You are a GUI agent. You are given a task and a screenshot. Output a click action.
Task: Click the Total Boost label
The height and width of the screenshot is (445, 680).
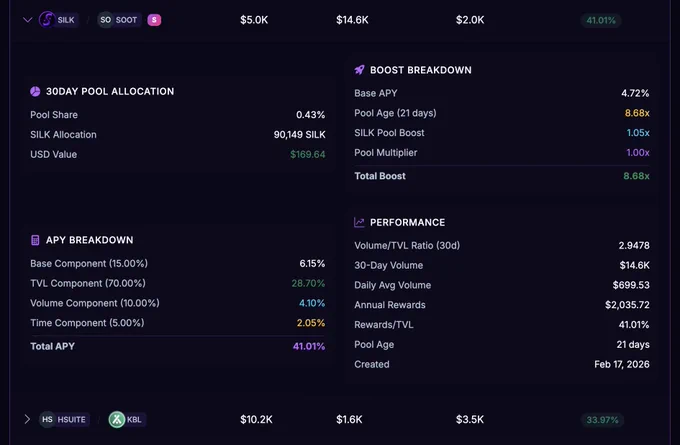380,176
